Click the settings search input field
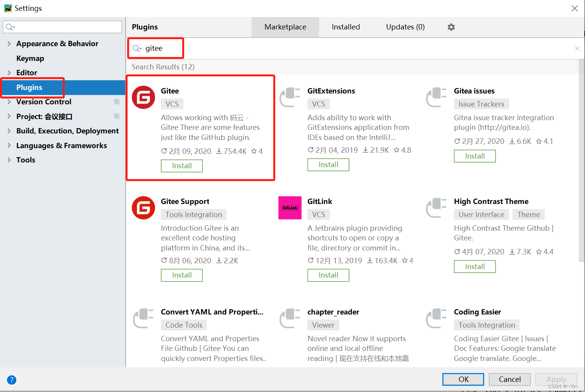Viewport: 585px width, 392px height. (x=62, y=27)
